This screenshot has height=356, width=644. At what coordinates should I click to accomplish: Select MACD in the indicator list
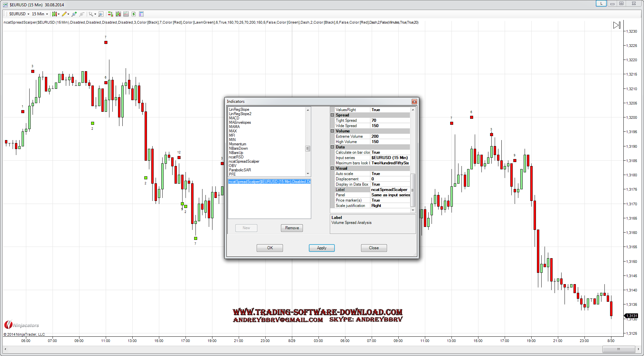(x=234, y=118)
